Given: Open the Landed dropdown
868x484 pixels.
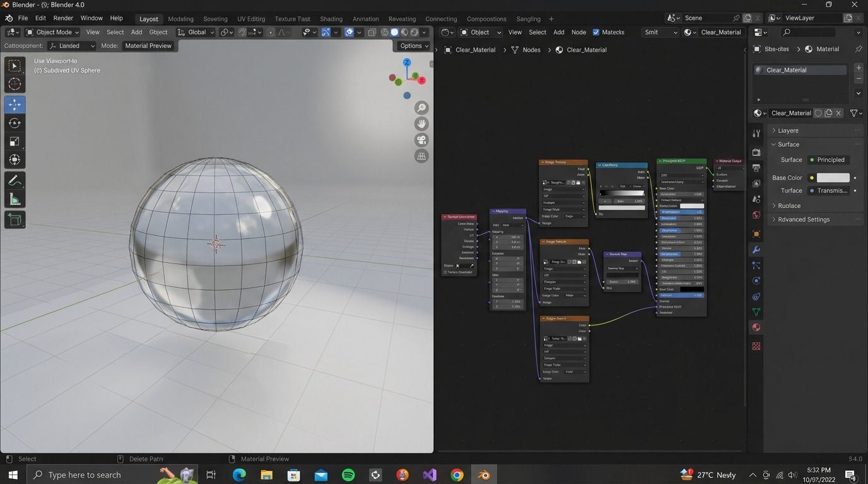Looking at the screenshot, I should point(72,45).
